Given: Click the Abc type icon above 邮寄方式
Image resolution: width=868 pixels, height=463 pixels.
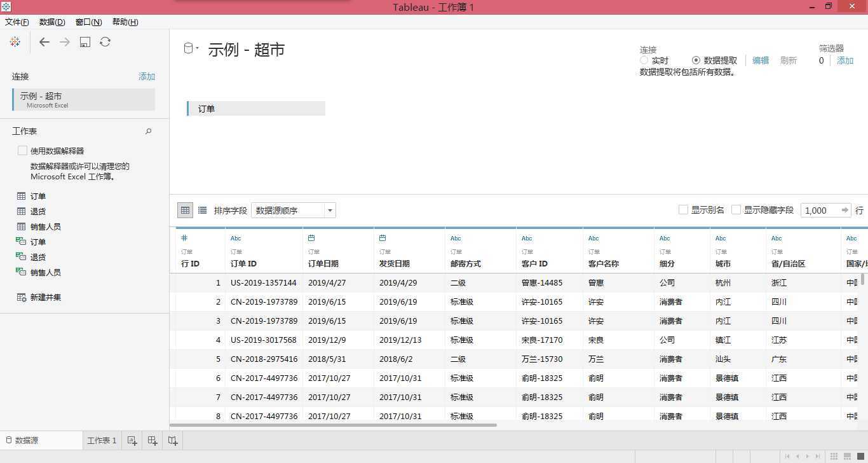Looking at the screenshot, I should click(456, 238).
